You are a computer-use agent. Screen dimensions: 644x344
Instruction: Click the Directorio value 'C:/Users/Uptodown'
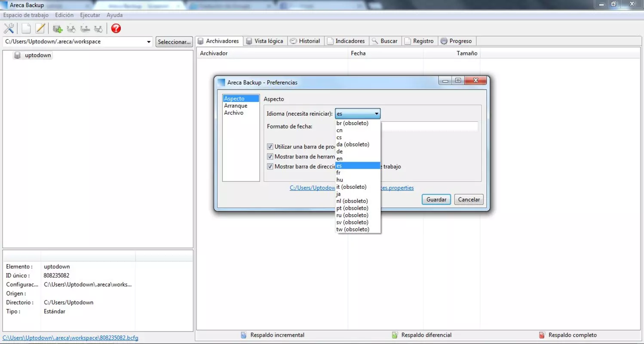click(69, 302)
